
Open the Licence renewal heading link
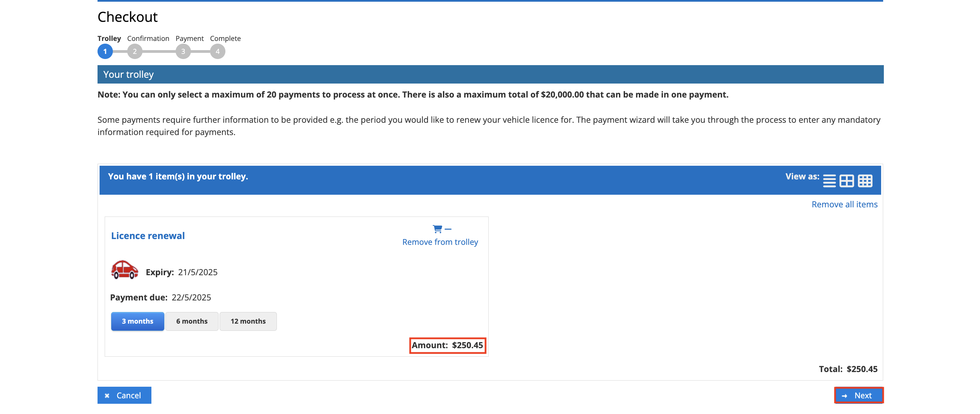148,236
